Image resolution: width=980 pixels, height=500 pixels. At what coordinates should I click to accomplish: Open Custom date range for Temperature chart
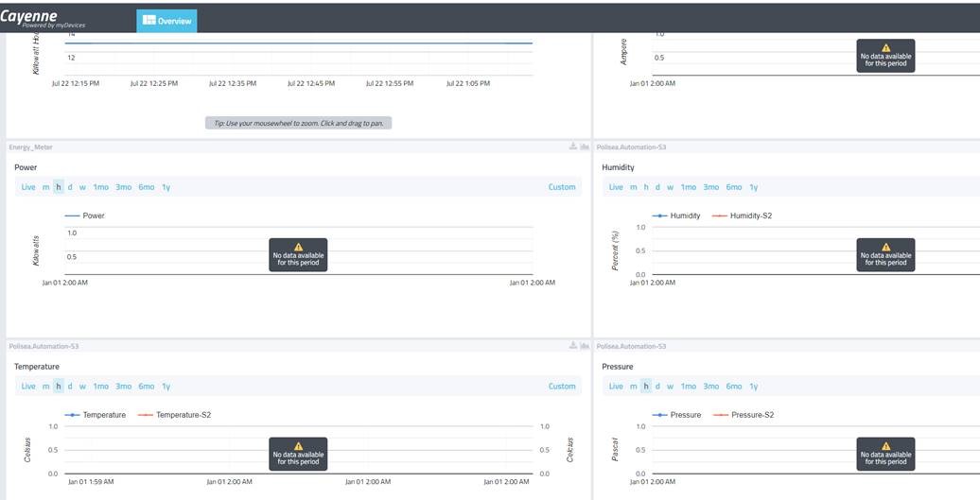pos(562,386)
